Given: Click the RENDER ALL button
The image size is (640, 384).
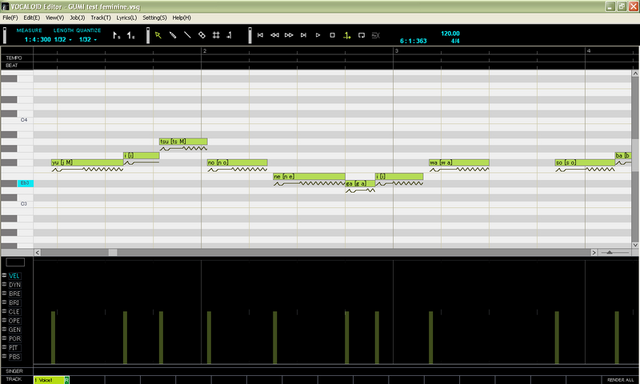Looking at the screenshot, I should 620,380.
